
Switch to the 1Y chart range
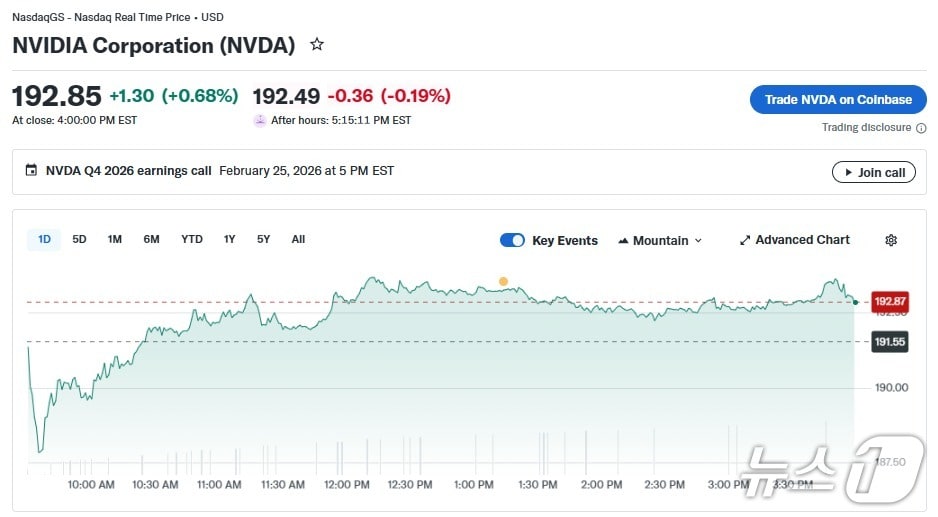click(230, 239)
